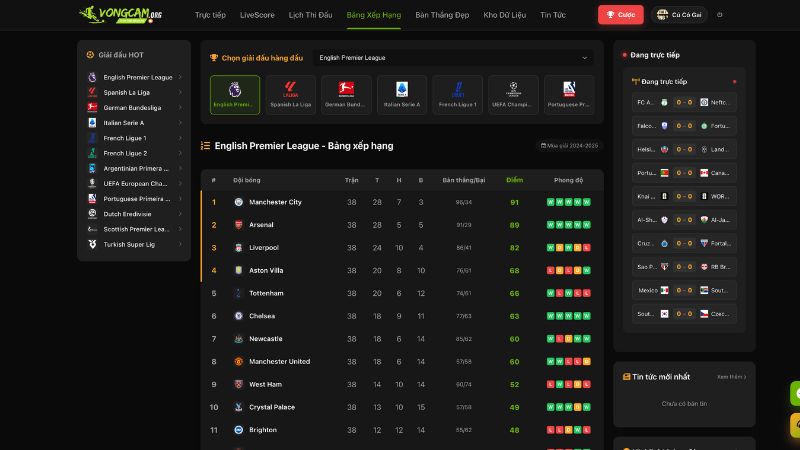Viewport: 800px width, 450px height.
Task: Open Lịch Thi Đấu schedule tab
Action: click(x=310, y=15)
